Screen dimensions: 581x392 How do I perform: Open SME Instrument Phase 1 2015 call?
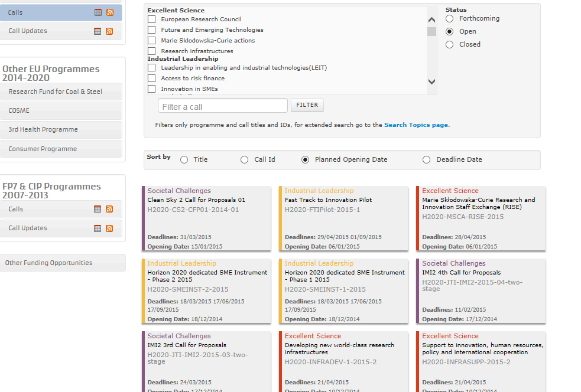tap(345, 276)
